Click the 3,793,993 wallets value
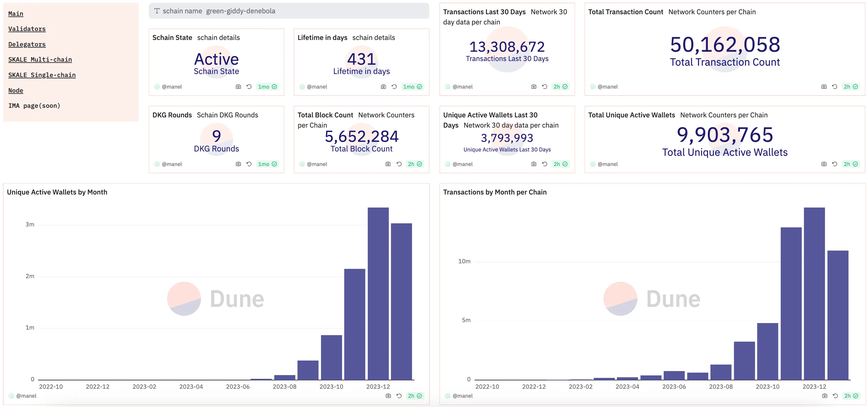Image resolution: width=868 pixels, height=407 pixels. 507,138
